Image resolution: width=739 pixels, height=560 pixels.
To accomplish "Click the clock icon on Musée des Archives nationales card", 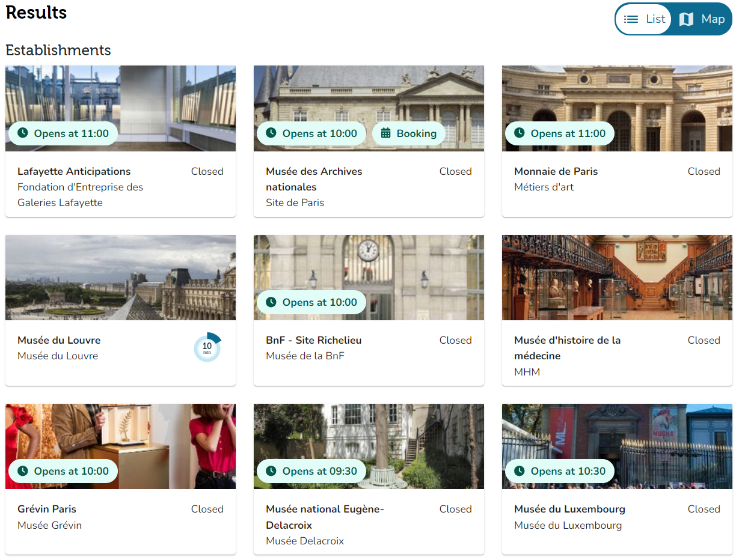I will point(271,133).
